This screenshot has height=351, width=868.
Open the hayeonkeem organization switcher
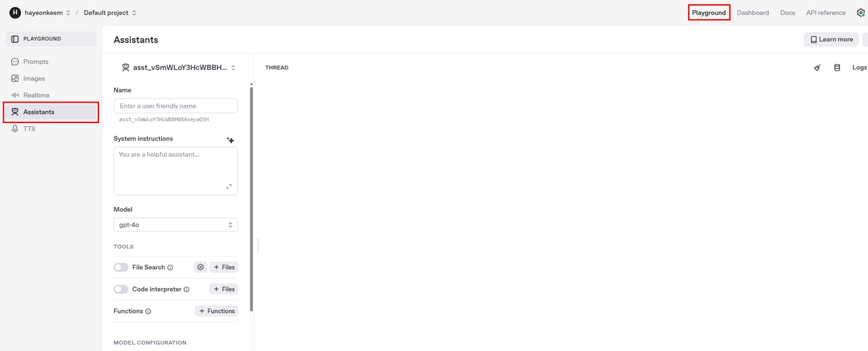tap(47, 13)
